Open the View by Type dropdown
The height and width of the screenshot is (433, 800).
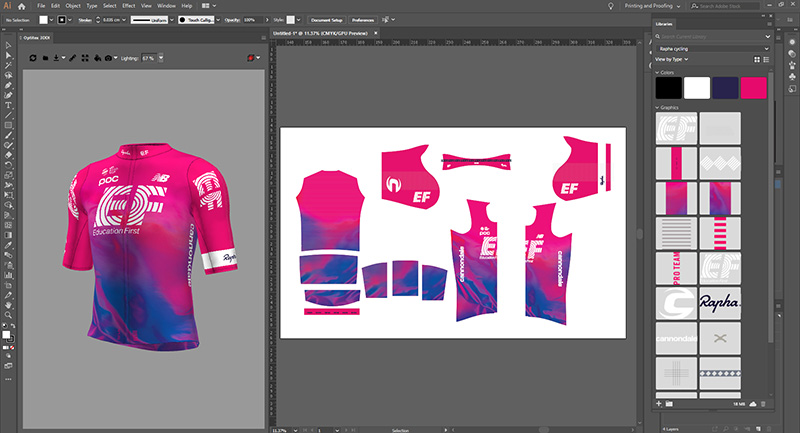[674, 59]
